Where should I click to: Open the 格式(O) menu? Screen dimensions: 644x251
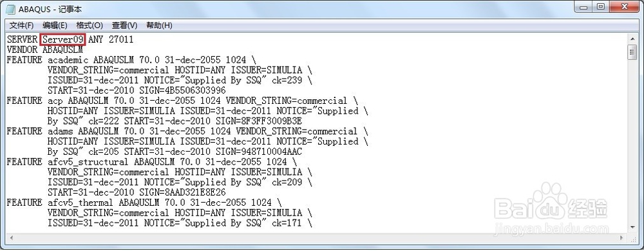90,26
